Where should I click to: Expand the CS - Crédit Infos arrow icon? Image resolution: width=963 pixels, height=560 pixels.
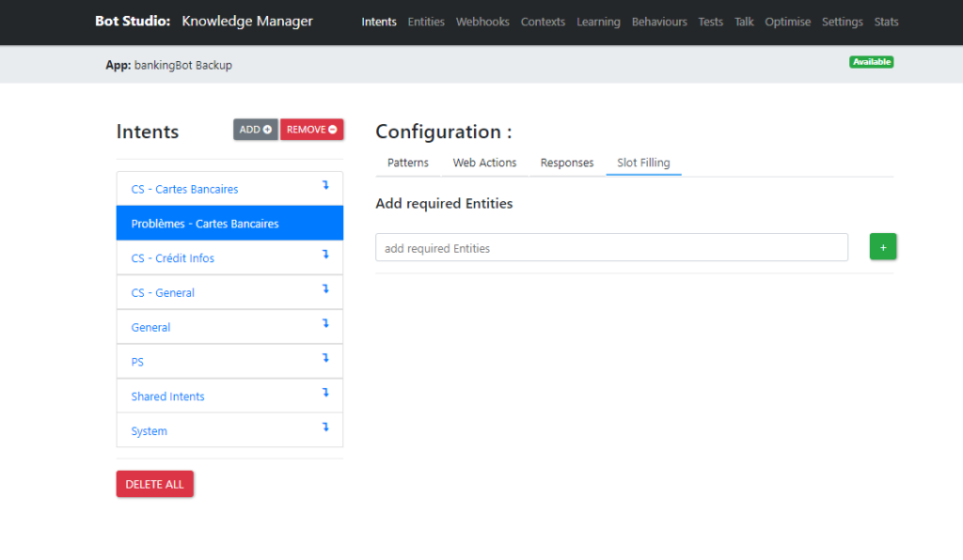tap(325, 255)
